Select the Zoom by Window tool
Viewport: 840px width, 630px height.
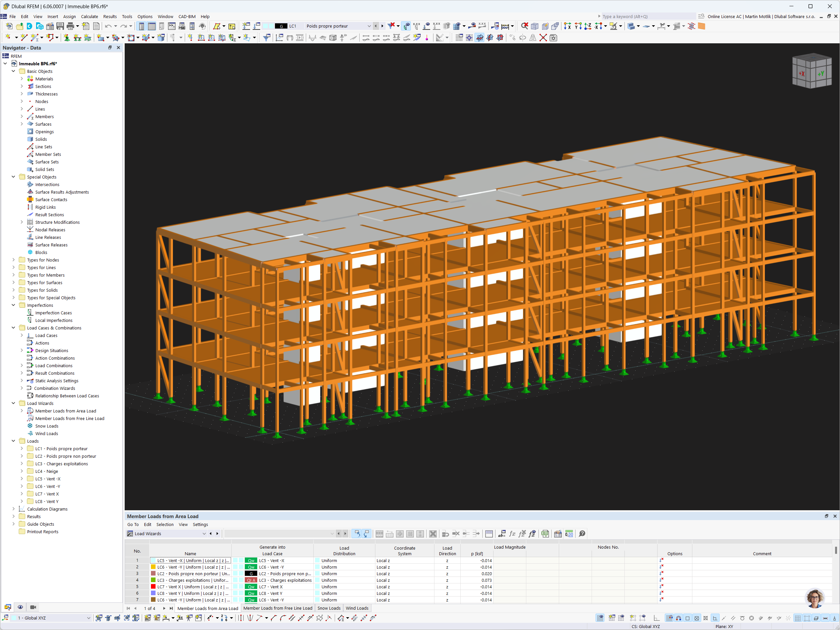[x=525, y=26]
